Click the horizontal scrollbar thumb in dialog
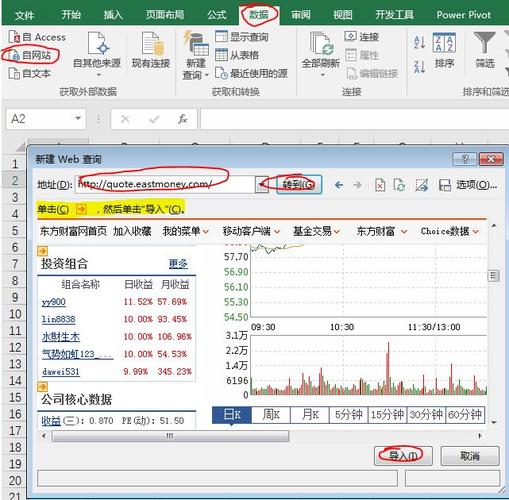509x500 pixels. tap(170, 436)
